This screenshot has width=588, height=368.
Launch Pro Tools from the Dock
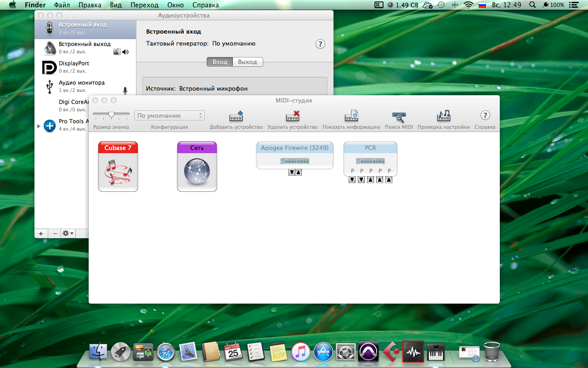pyautogui.click(x=368, y=352)
